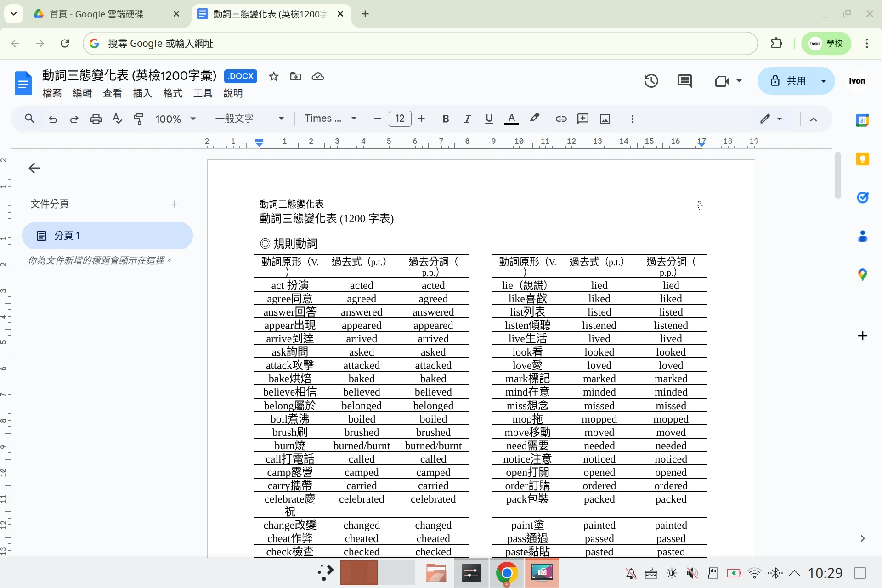
Task: Switch to the Google Drive tab
Action: [96, 14]
